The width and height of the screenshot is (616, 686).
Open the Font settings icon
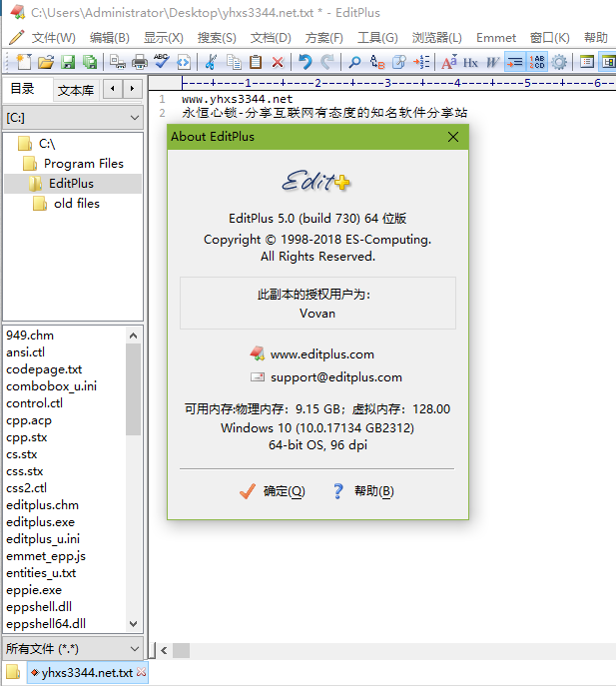click(449, 62)
